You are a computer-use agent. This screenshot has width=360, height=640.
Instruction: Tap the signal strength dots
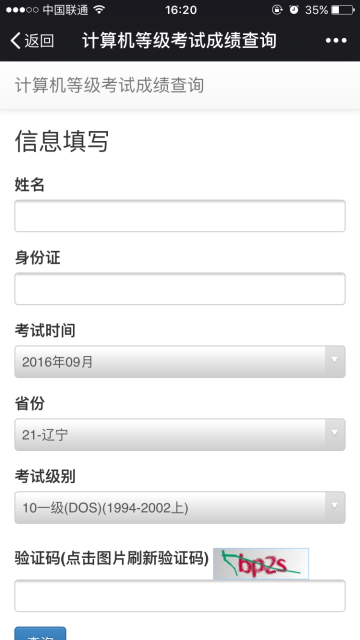(22, 10)
